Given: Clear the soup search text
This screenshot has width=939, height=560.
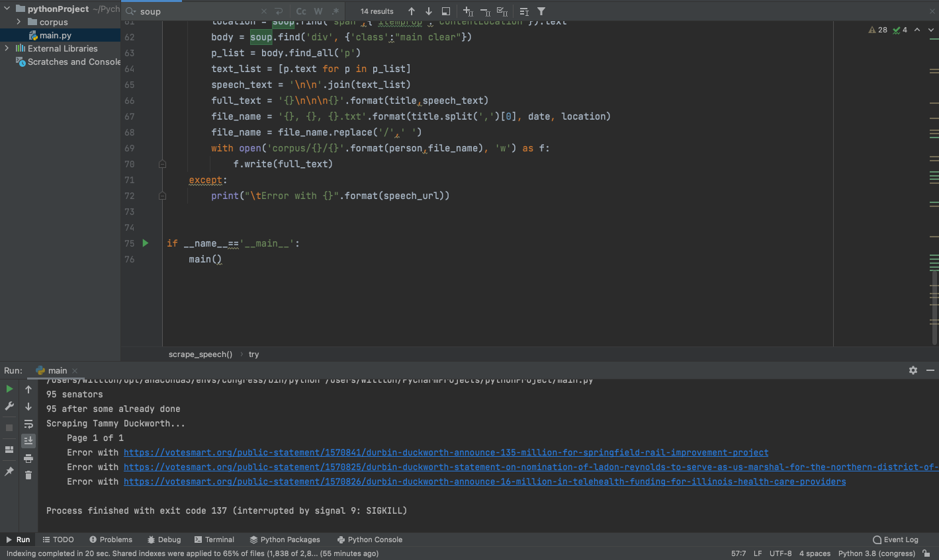Looking at the screenshot, I should [x=264, y=11].
